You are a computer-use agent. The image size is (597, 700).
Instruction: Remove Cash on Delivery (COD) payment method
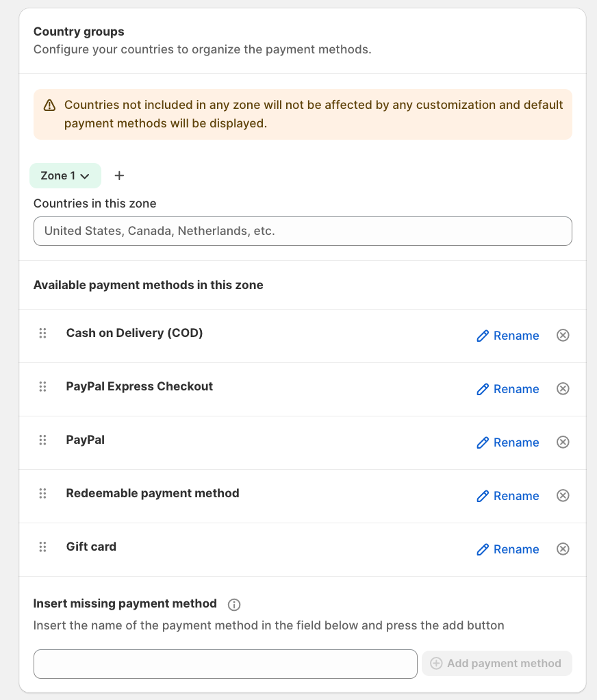(x=563, y=335)
